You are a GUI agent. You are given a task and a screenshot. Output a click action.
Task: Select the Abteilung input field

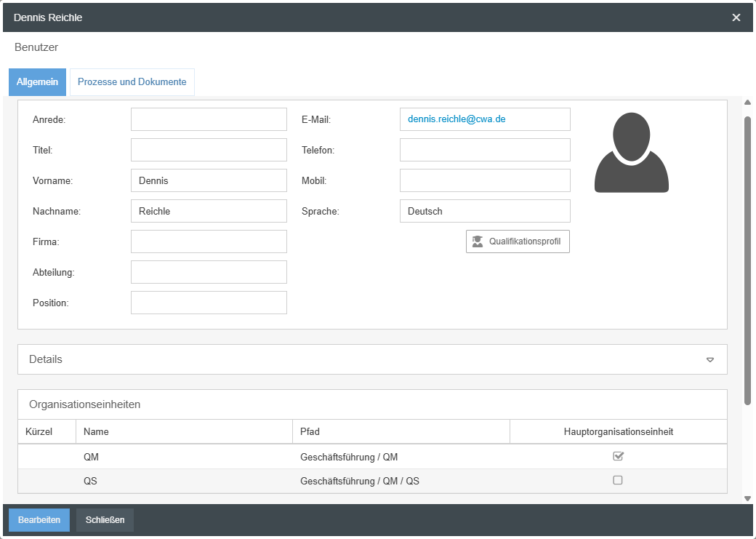209,272
